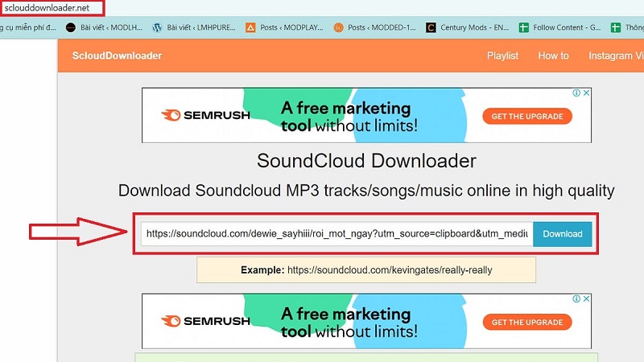The image size is (644, 362).
Task: Open the 'Follow Content' sheets bookmark
Action: coord(562,27)
